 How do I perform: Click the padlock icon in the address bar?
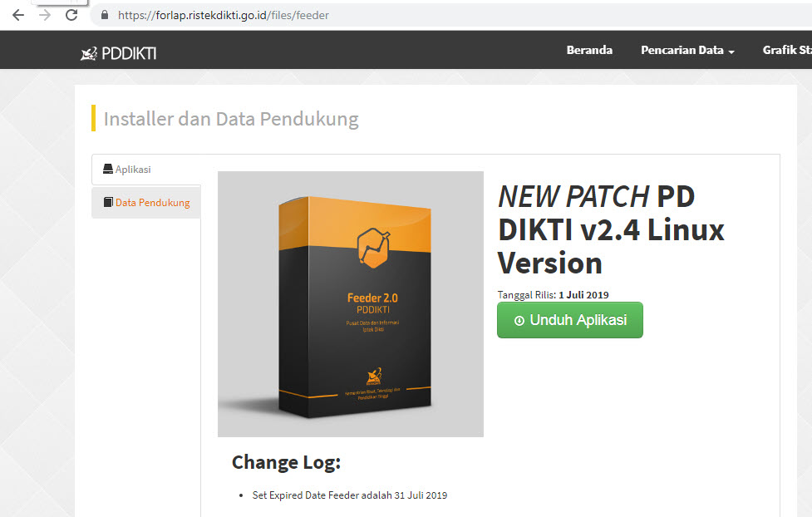105,15
